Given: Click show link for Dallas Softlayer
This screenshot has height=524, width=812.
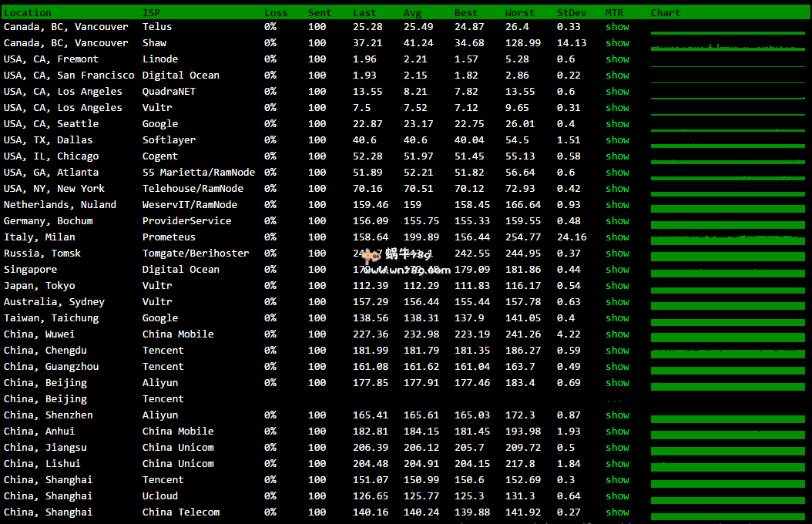Looking at the screenshot, I should (617, 140).
